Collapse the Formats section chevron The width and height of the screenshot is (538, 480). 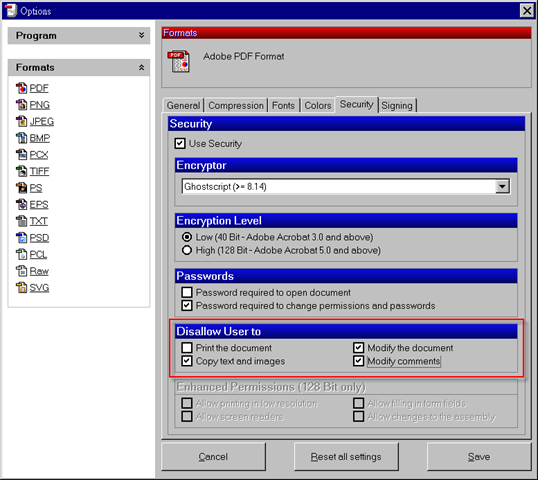pos(141,67)
